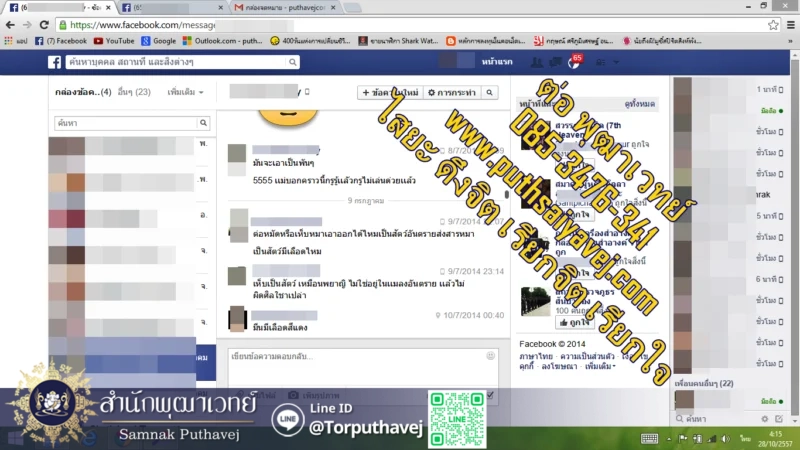Open the messages icon in the header

555,62
